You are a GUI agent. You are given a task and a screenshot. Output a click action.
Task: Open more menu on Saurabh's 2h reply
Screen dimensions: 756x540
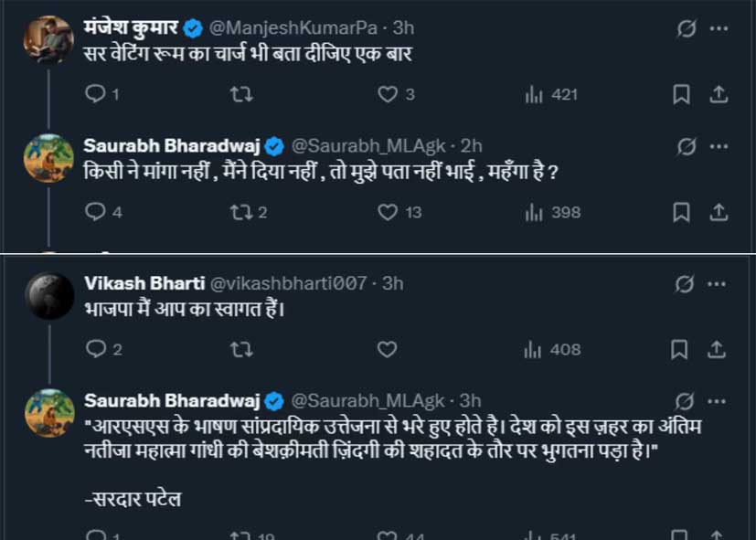tap(719, 146)
